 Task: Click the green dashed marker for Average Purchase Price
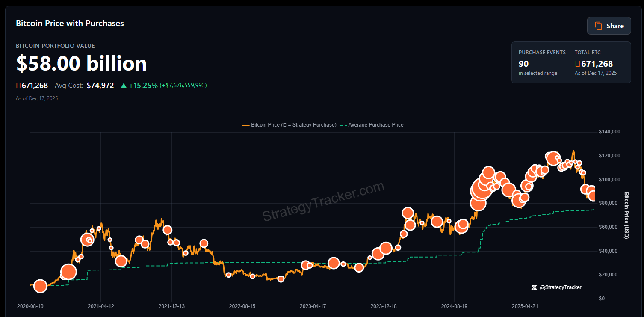342,124
